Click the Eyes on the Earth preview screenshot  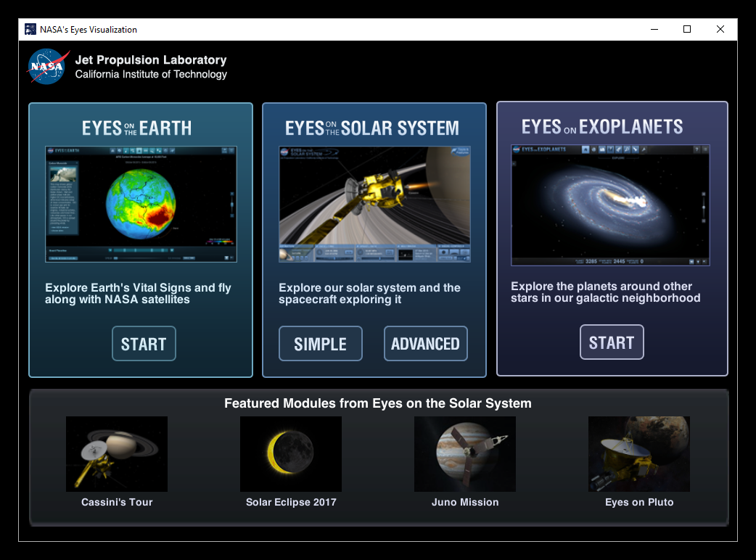[x=140, y=204]
